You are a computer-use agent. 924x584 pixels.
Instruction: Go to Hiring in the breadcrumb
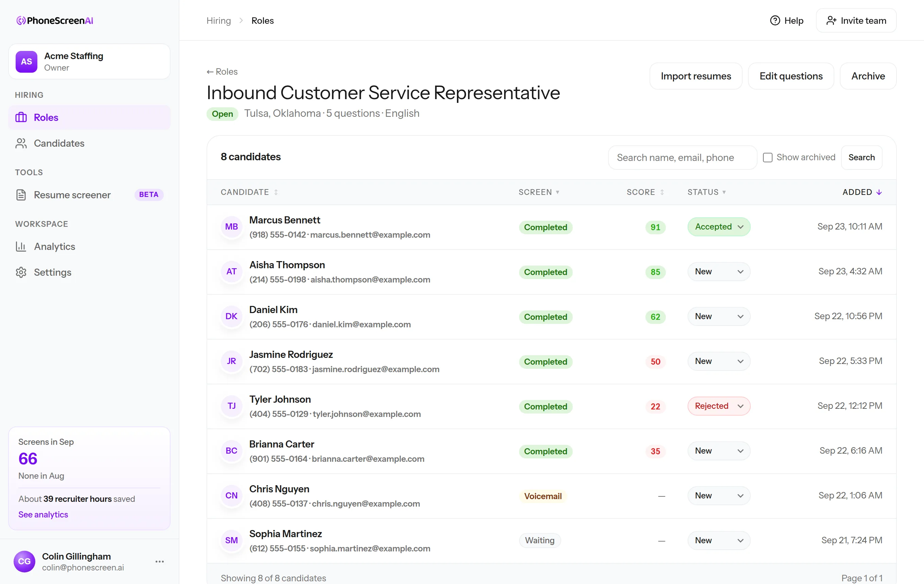coord(219,20)
